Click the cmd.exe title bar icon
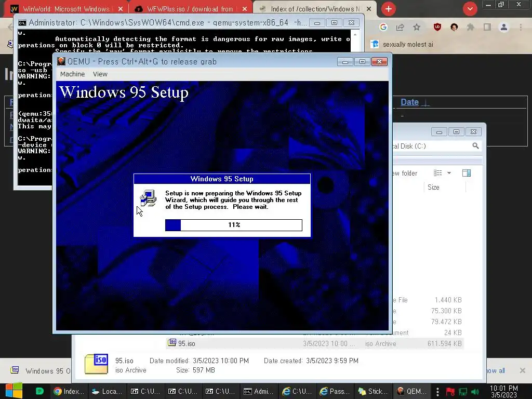Viewport: 532px width, 399px height. (x=22, y=23)
